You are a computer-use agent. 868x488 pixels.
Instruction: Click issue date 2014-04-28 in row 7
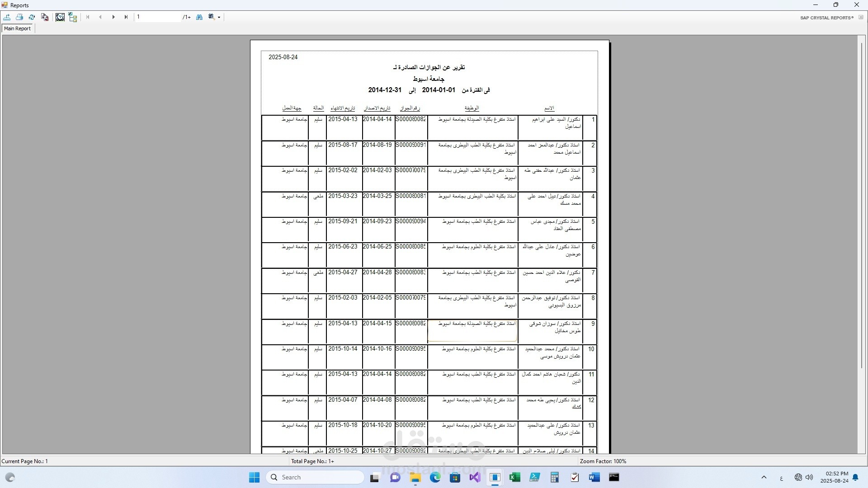click(377, 272)
